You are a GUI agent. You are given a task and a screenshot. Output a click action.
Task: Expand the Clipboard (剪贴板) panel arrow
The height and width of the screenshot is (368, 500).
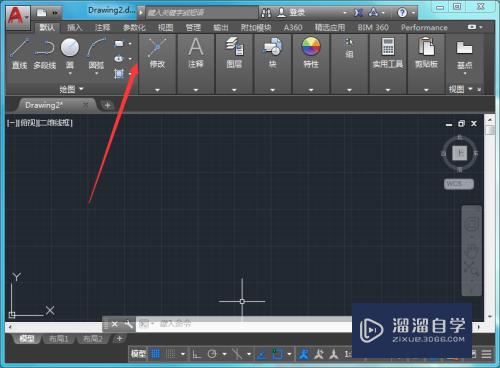pos(426,90)
